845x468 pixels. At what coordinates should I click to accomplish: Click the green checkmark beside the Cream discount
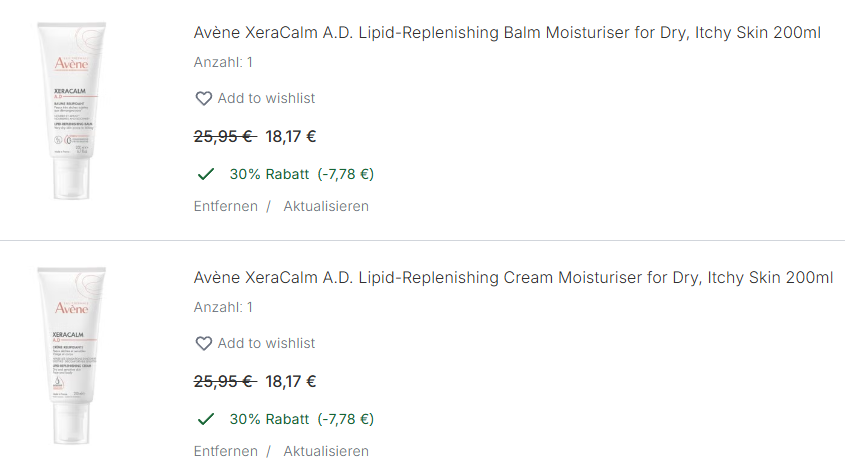pos(206,419)
